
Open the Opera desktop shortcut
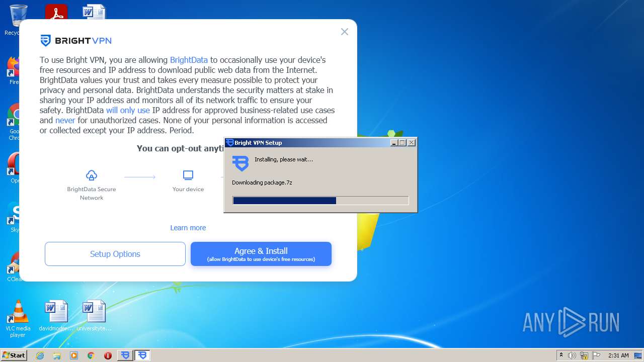click(14, 168)
